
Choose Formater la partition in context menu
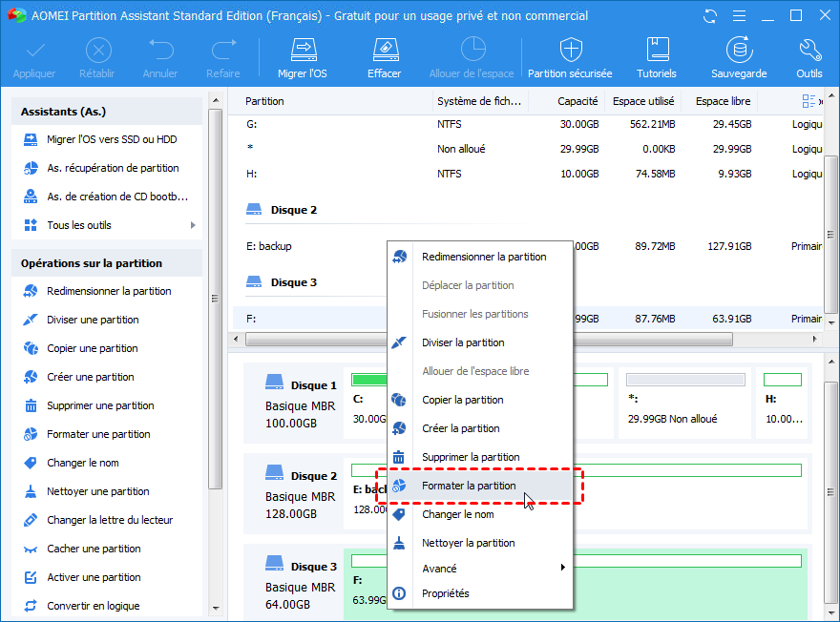480,486
